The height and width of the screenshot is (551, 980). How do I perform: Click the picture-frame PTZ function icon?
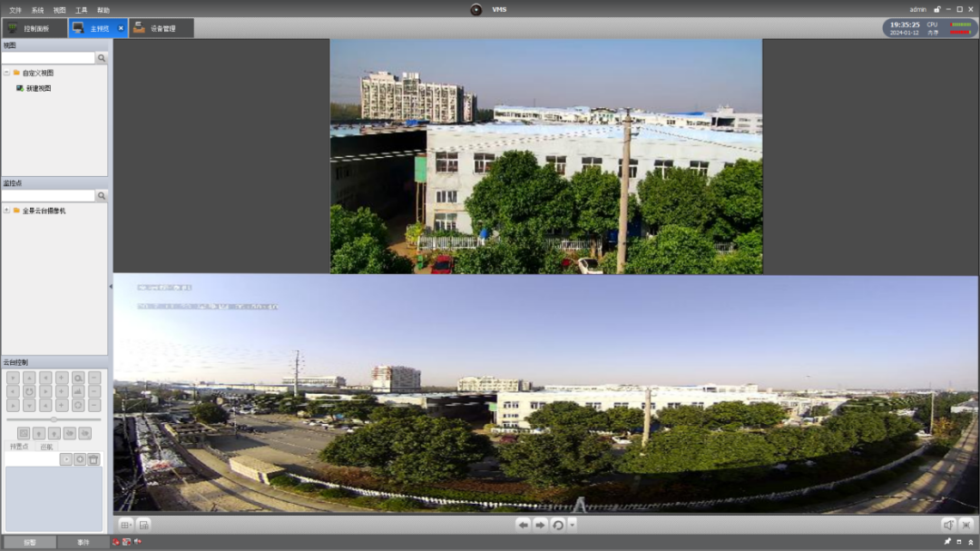[24, 433]
